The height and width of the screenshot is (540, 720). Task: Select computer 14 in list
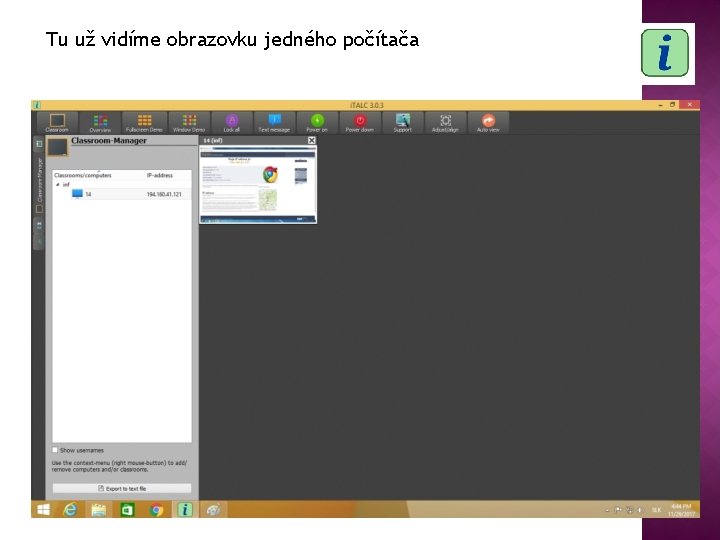click(x=122, y=194)
